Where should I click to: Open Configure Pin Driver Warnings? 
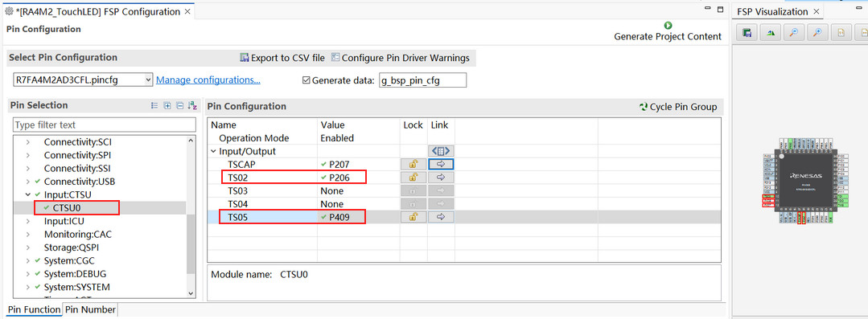[x=401, y=58]
